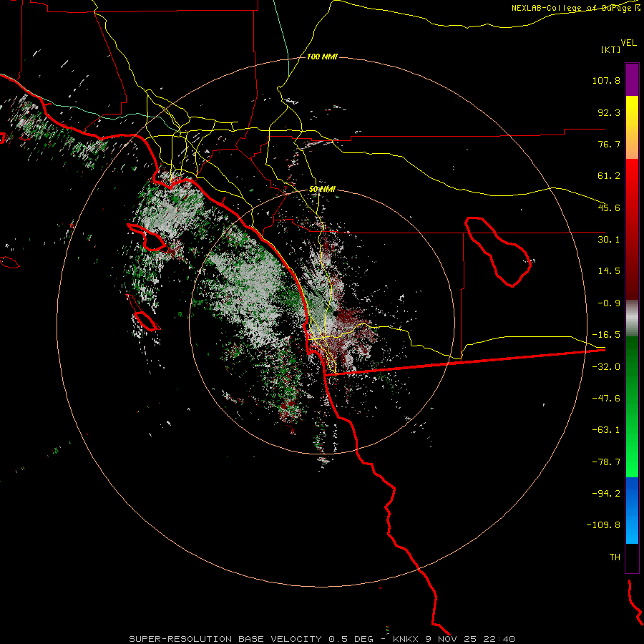Viewport: 644px width, 644px height.
Task: Select the 14.5 legend value
Action: coord(609,271)
